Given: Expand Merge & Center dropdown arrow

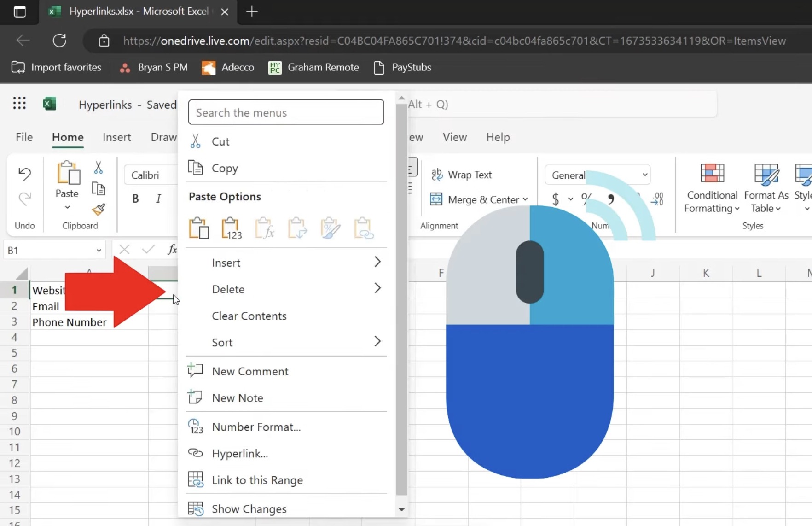Looking at the screenshot, I should pos(525,199).
